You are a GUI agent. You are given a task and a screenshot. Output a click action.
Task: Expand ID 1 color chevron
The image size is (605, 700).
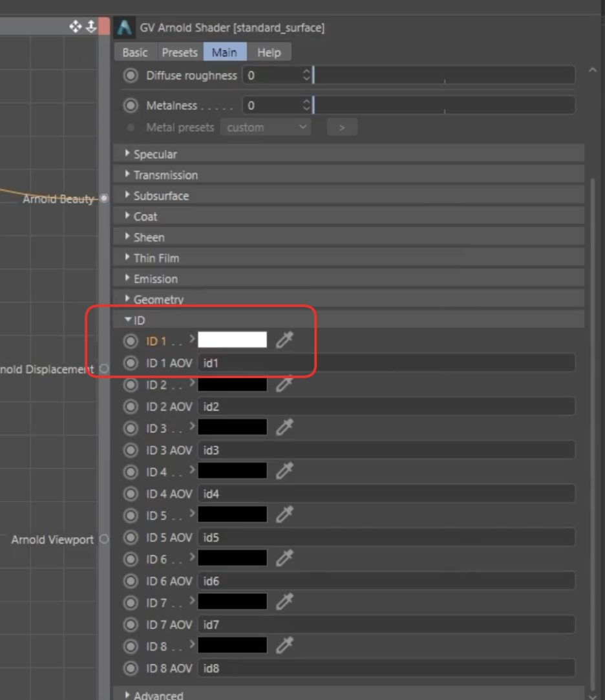(x=193, y=339)
